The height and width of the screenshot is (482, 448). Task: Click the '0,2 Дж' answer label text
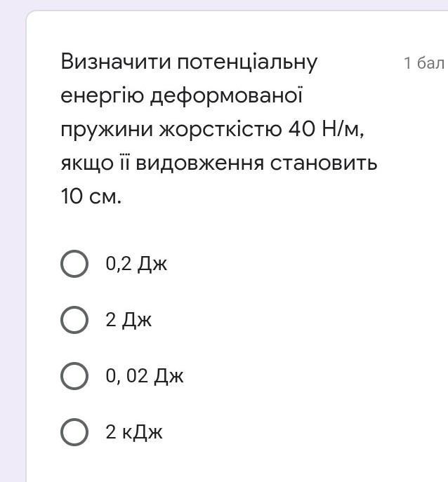(x=136, y=264)
